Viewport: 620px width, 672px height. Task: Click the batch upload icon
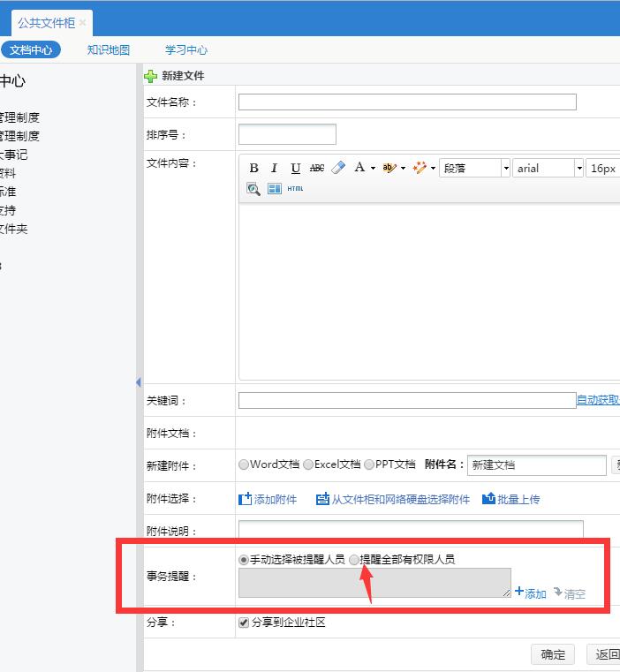(x=488, y=499)
